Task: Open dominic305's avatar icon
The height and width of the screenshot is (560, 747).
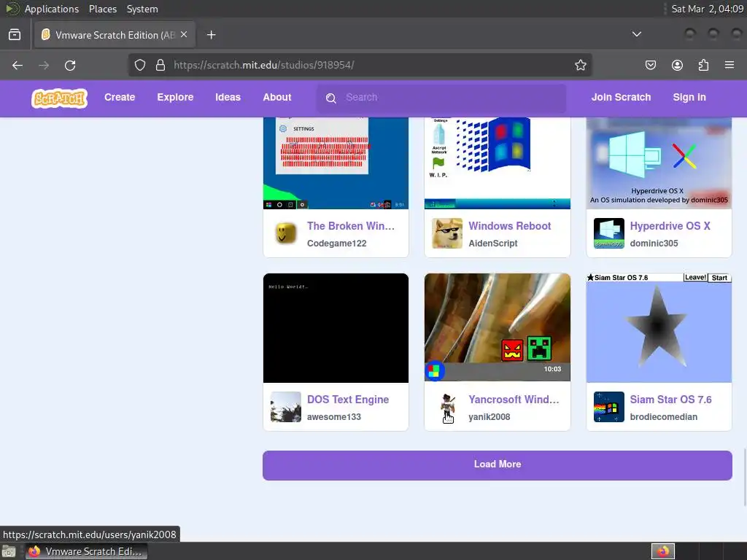Action: (609, 233)
